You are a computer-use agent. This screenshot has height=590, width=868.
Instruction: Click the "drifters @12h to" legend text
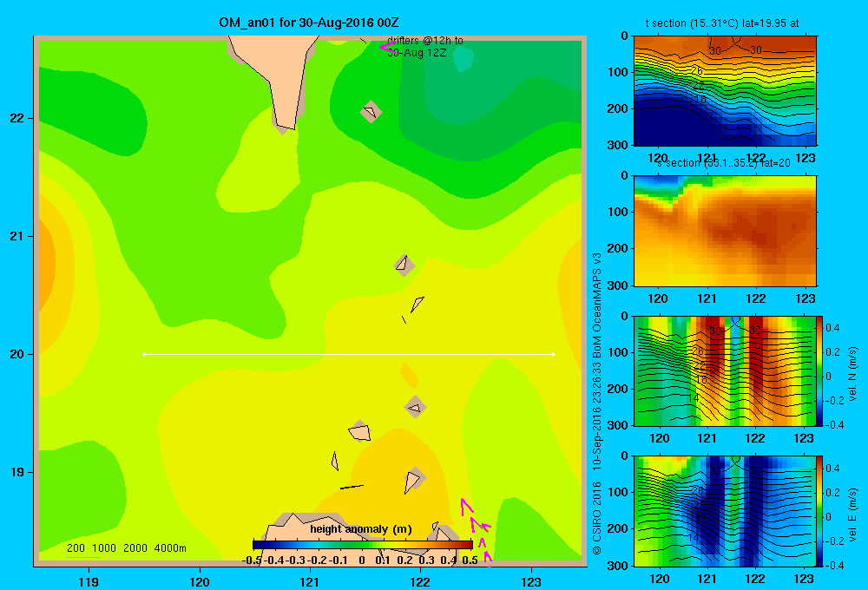424,41
